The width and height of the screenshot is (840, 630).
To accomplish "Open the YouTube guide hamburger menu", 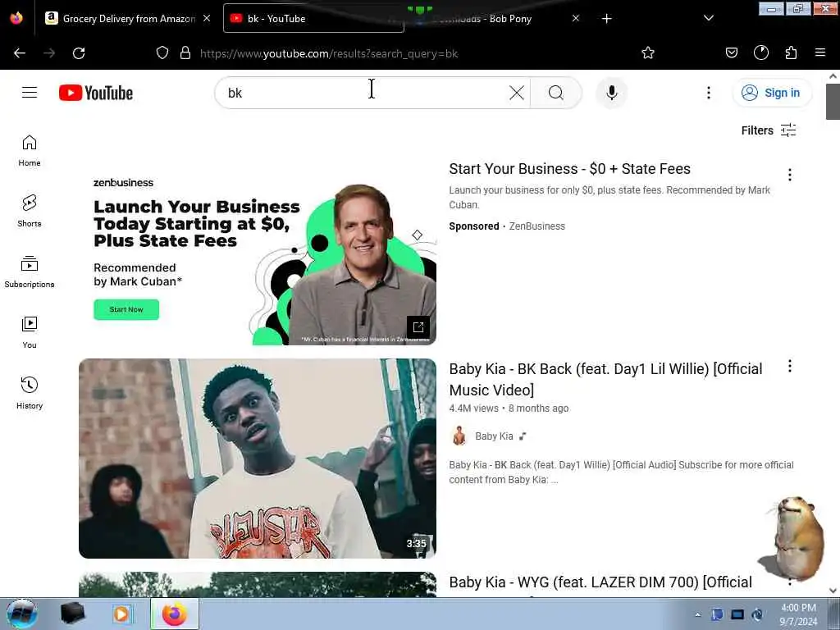I will 30,93.
